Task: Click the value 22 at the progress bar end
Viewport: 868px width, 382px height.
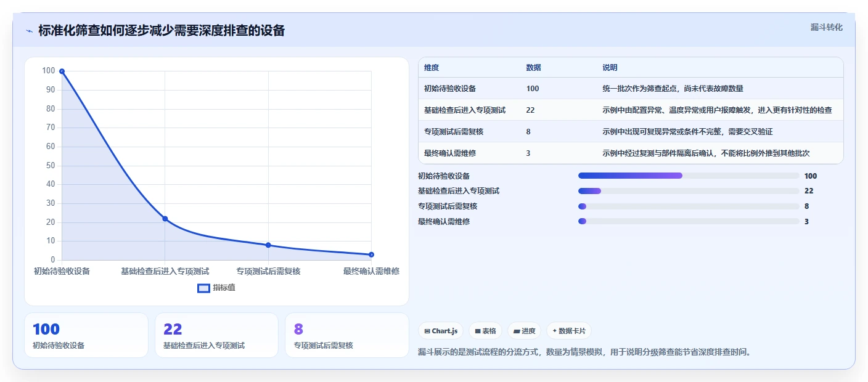Action: pyautogui.click(x=809, y=191)
